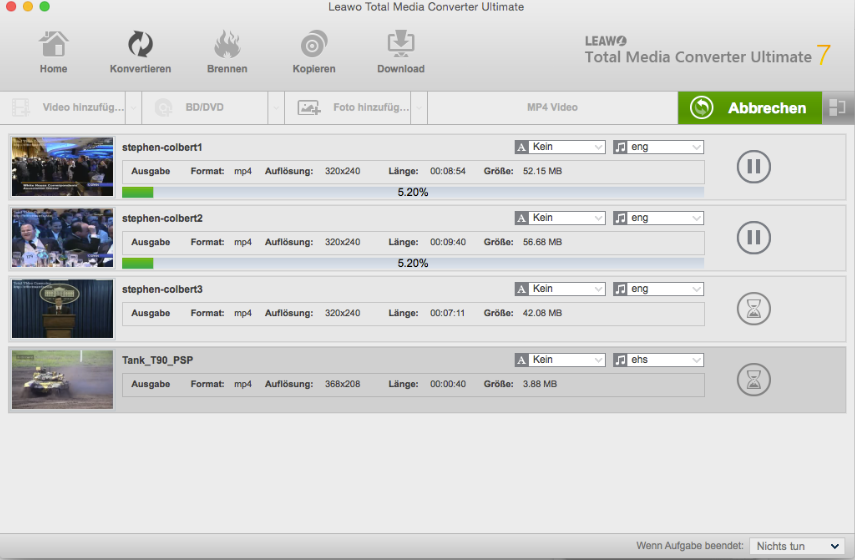Click the green Abbrechen button
Screen dimensions: 855x560
click(750, 107)
